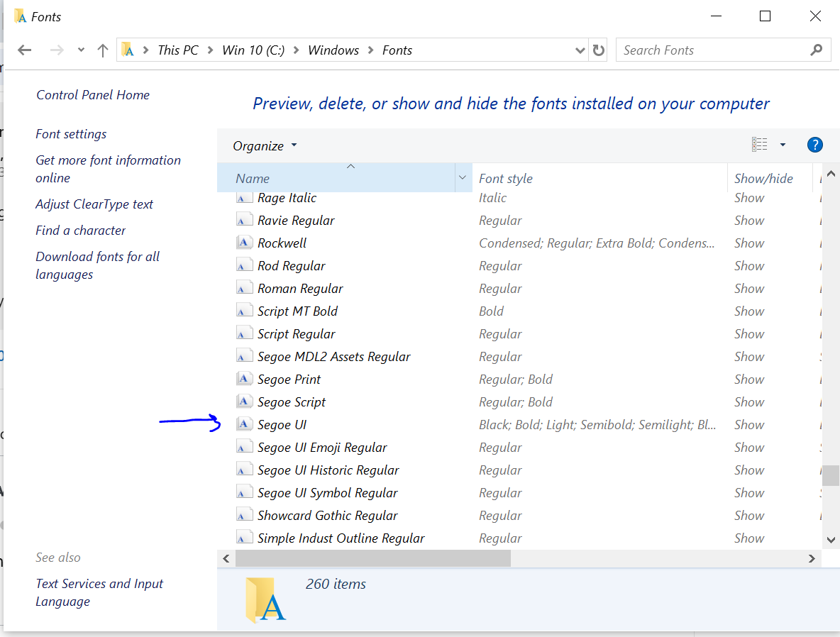
Task: Open Text Services and Input Language link
Action: (99, 592)
